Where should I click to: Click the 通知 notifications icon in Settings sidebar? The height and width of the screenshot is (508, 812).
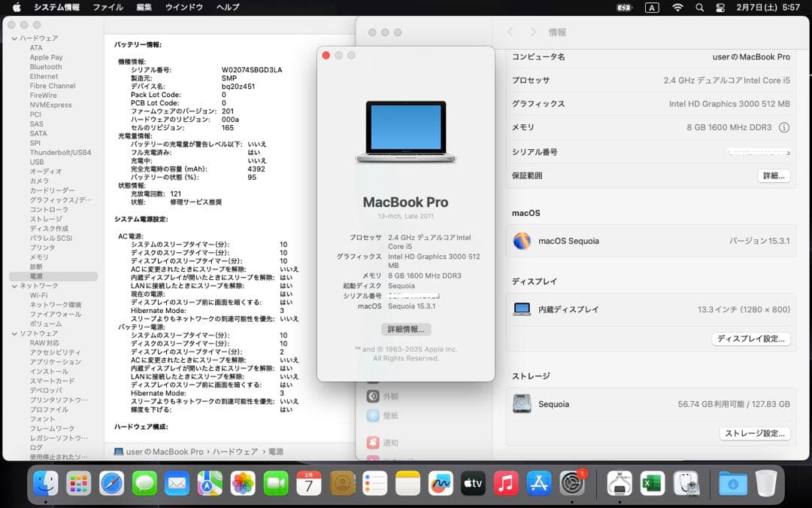(374, 443)
